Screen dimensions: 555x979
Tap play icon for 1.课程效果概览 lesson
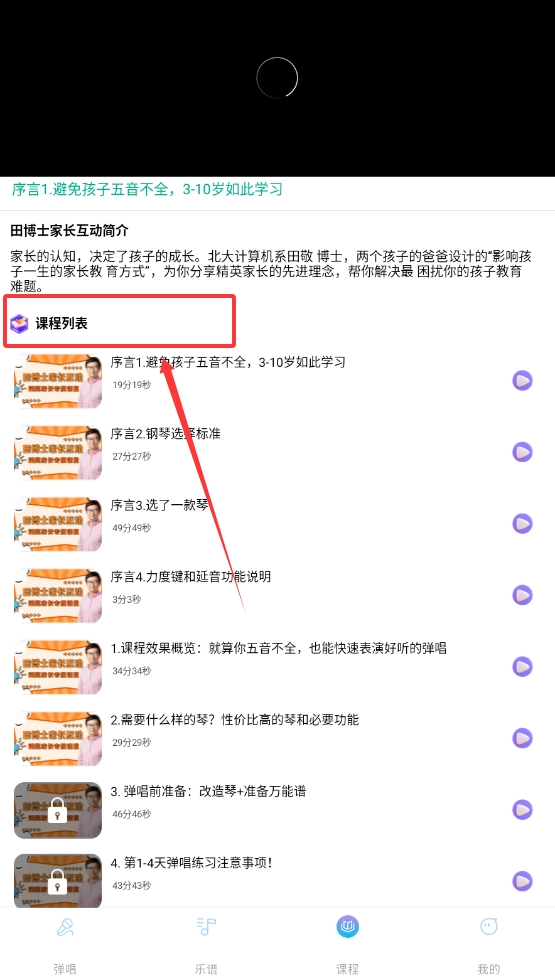click(x=523, y=666)
